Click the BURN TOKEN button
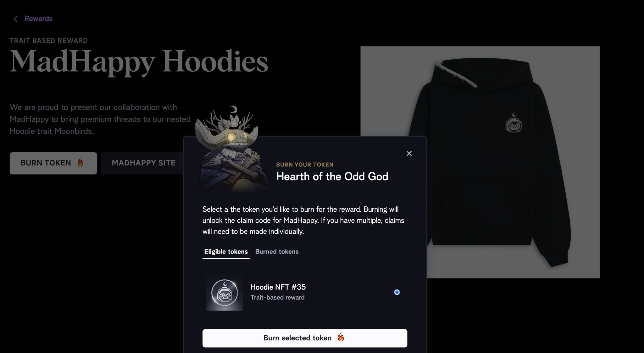 click(x=53, y=163)
